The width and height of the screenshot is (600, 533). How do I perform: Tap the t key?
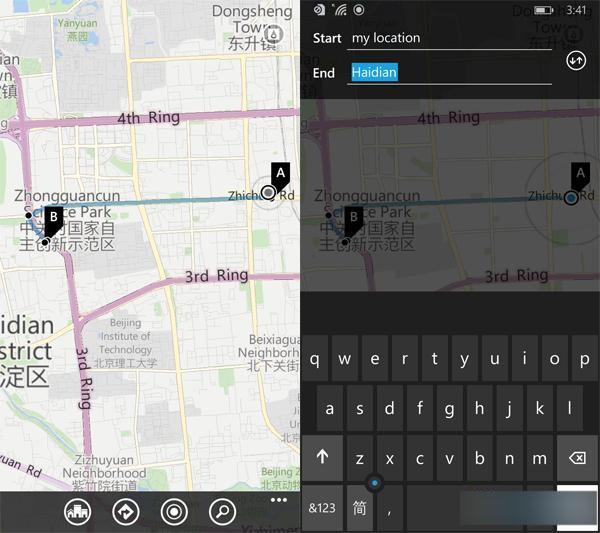(x=435, y=359)
